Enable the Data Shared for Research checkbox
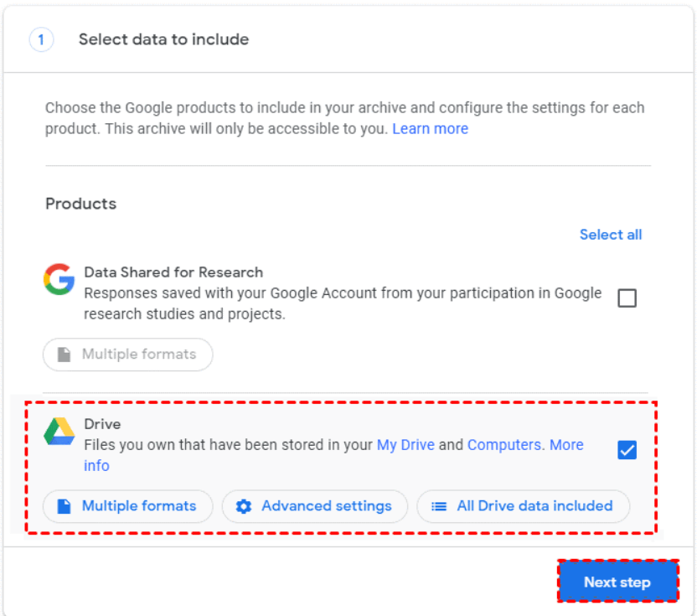 point(627,298)
